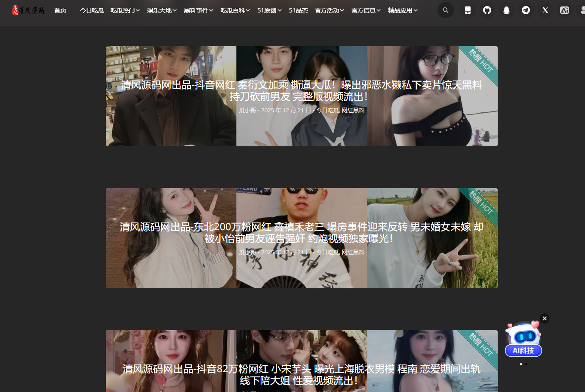Click the 清风源码 site logo
585x392 pixels.
[x=28, y=10]
